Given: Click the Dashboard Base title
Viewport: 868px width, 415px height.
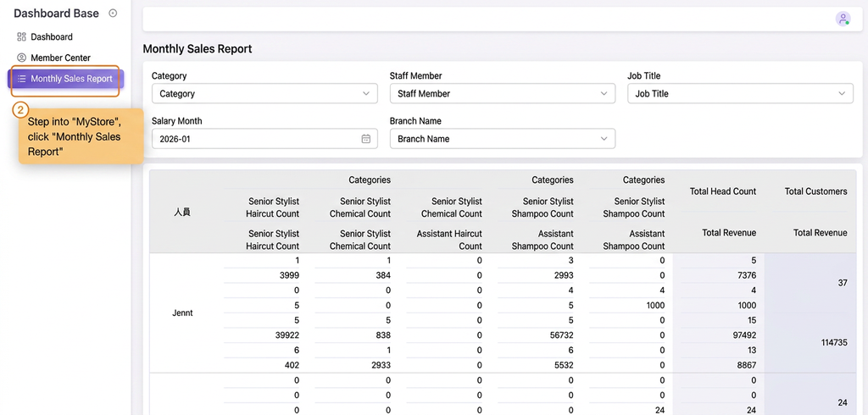Looking at the screenshot, I should (56, 14).
